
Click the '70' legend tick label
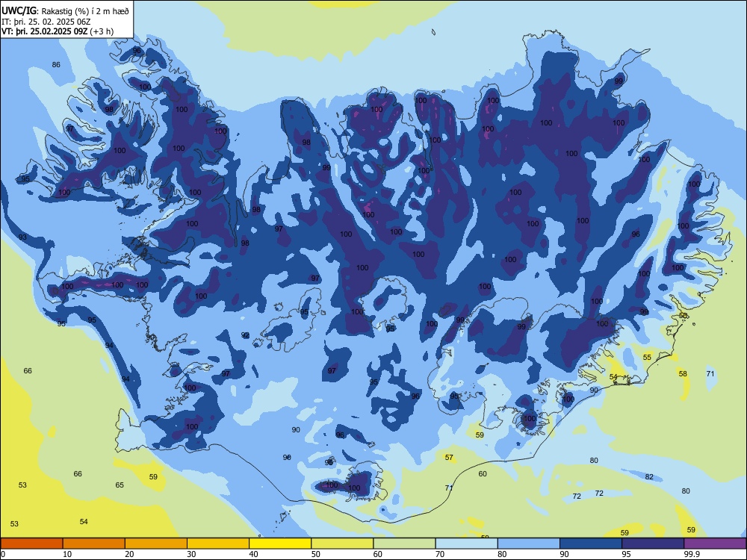point(440,554)
